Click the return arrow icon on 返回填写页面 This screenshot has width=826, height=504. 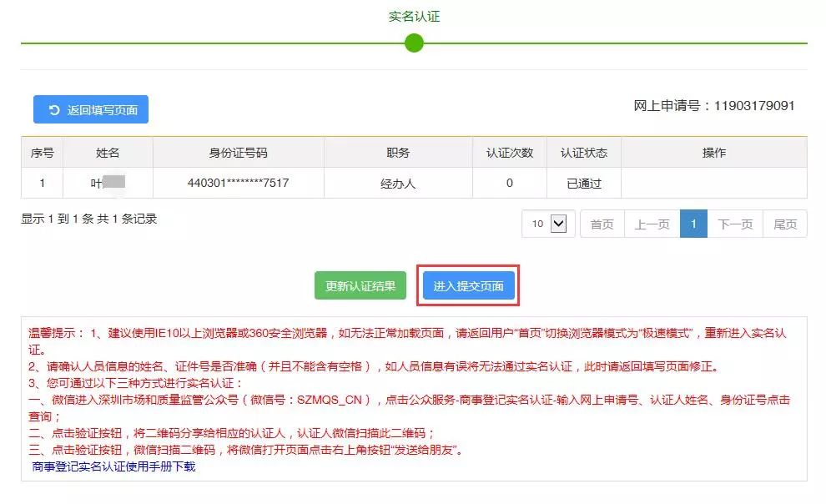point(54,110)
